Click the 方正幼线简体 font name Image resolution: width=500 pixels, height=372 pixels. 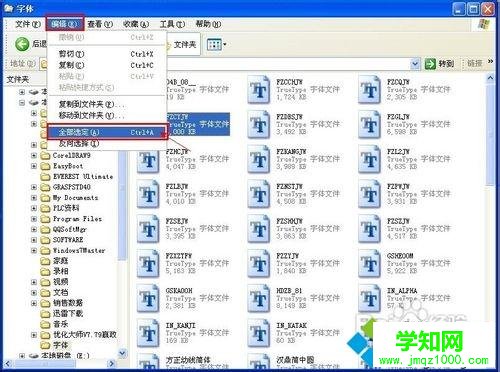[188, 360]
